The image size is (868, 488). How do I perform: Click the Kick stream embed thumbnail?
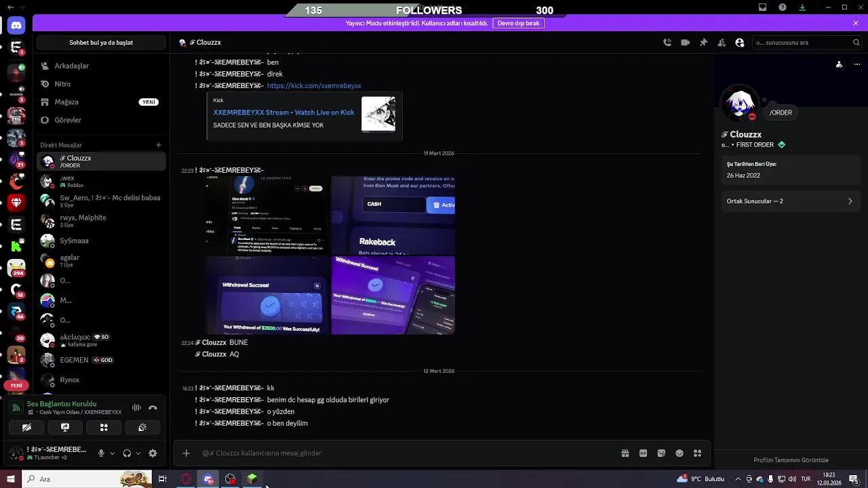378,113
